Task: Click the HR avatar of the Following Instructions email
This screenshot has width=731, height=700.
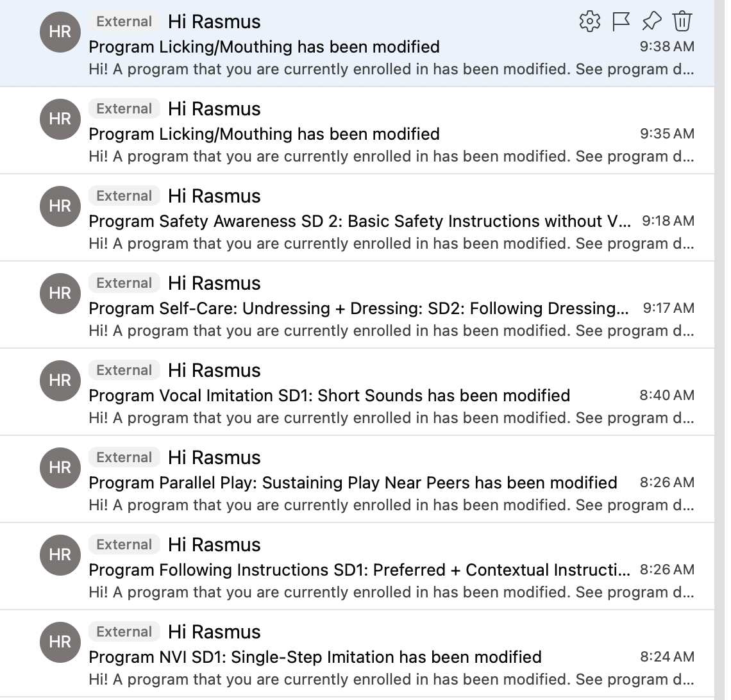Action: point(60,554)
